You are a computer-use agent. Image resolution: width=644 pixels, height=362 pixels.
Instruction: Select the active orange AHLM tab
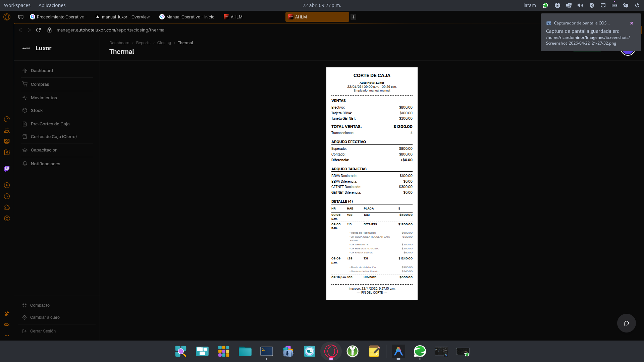[317, 17]
